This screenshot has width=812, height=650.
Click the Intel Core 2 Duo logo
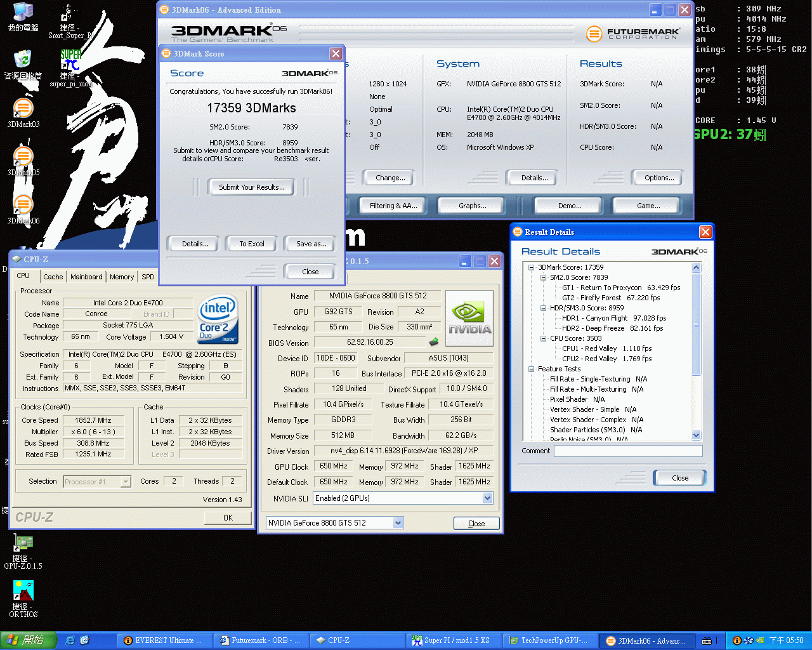218,319
